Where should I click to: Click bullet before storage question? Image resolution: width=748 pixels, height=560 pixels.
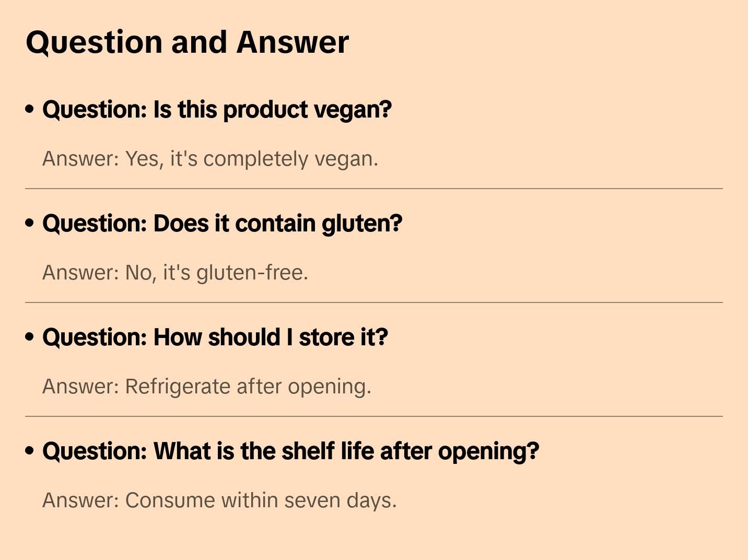point(30,337)
